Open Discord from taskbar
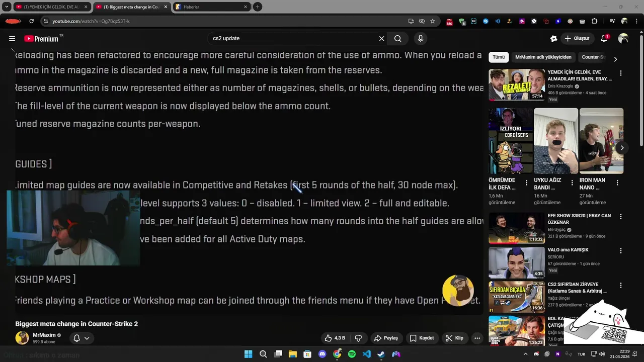The height and width of the screenshot is (362, 644). (x=323, y=354)
